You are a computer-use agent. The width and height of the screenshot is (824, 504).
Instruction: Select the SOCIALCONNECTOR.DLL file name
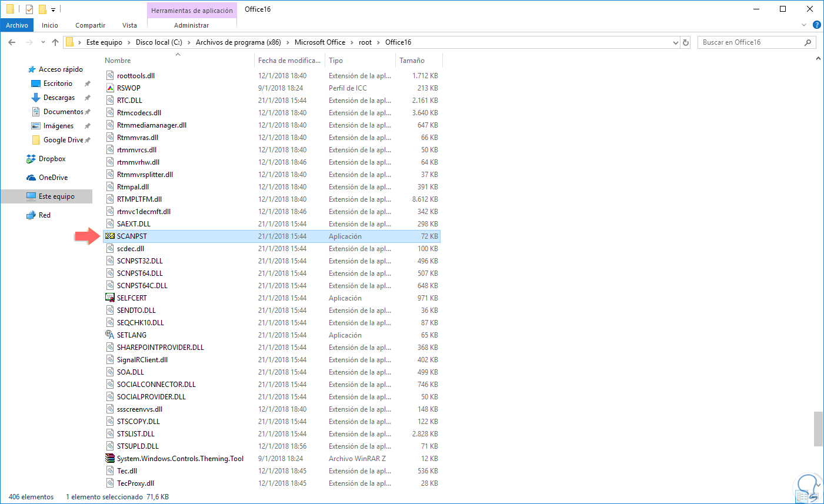pos(156,385)
